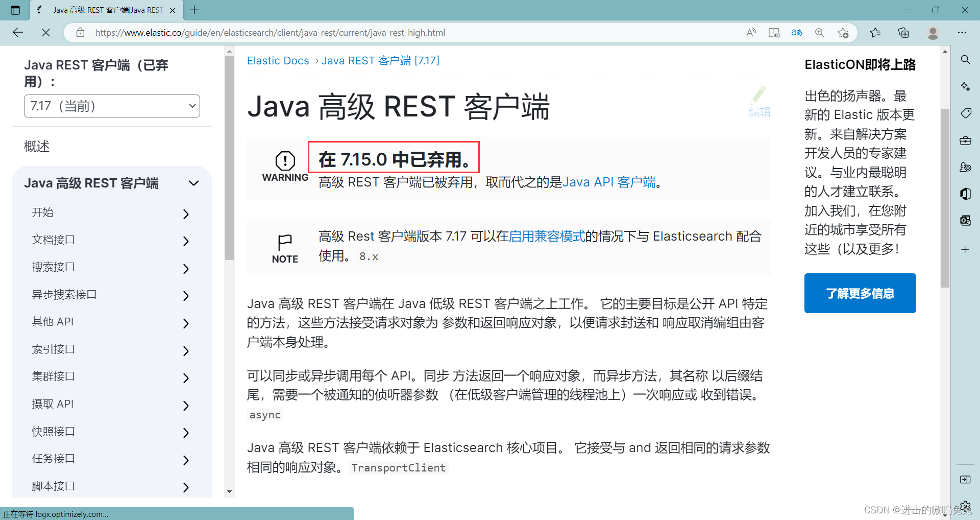Add this page to favorites
Image resolution: width=980 pixels, height=520 pixels.
[x=843, y=33]
